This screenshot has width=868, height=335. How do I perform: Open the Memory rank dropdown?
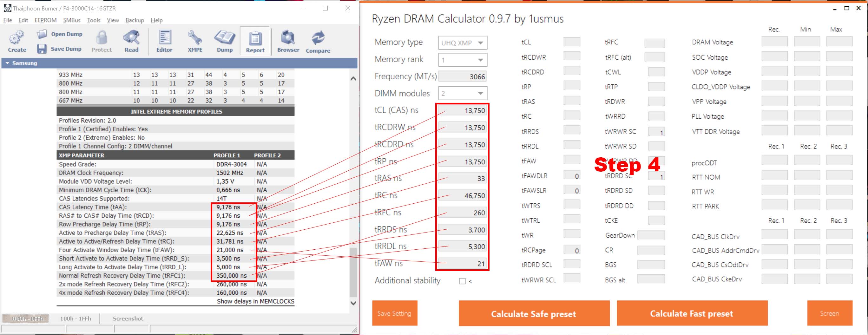[x=463, y=60]
